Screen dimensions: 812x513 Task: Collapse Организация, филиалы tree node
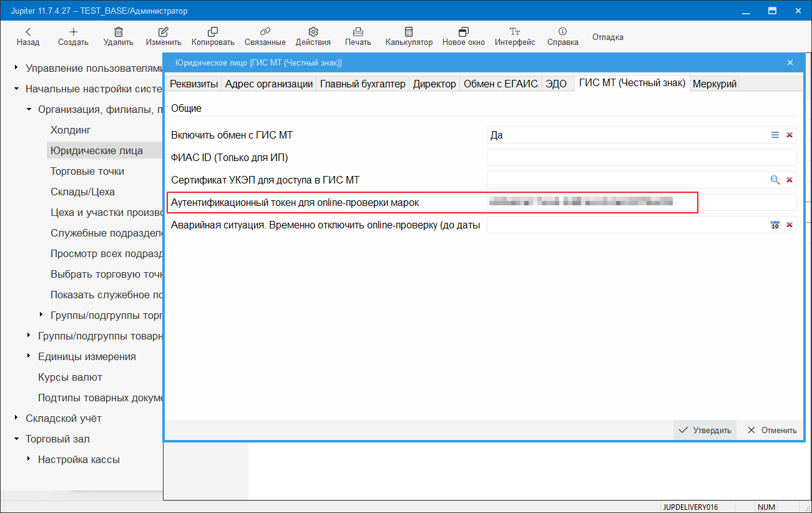tap(29, 109)
